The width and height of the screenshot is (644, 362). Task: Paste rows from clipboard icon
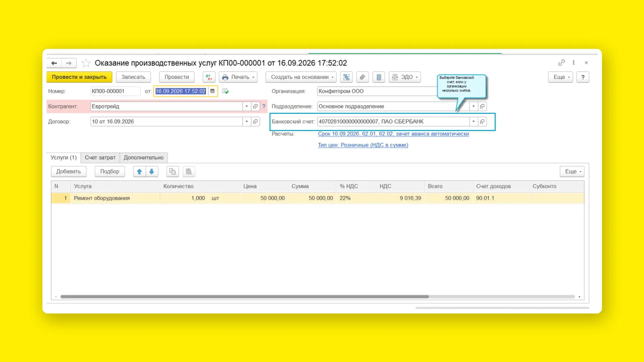click(189, 172)
